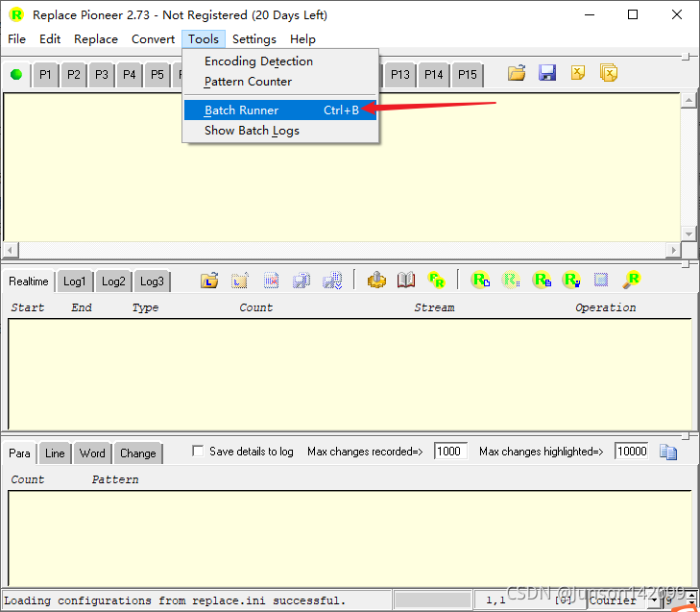Click the editor horizontal scrollbar right arrow
This screenshot has height=612, width=700.
(673, 250)
